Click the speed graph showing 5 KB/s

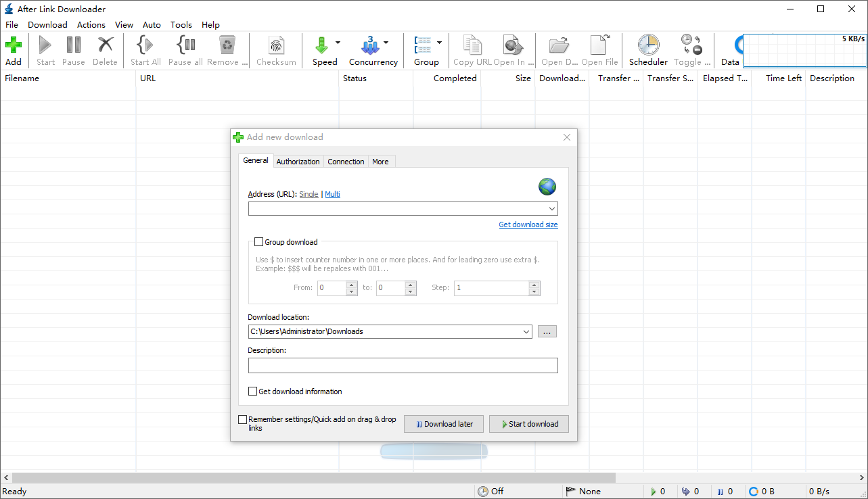pos(805,51)
